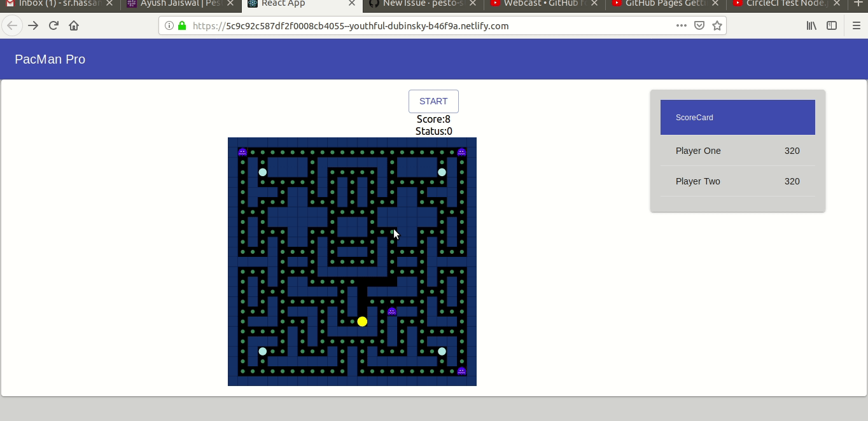Select the ghost in the maze's top-left corner

click(x=242, y=151)
